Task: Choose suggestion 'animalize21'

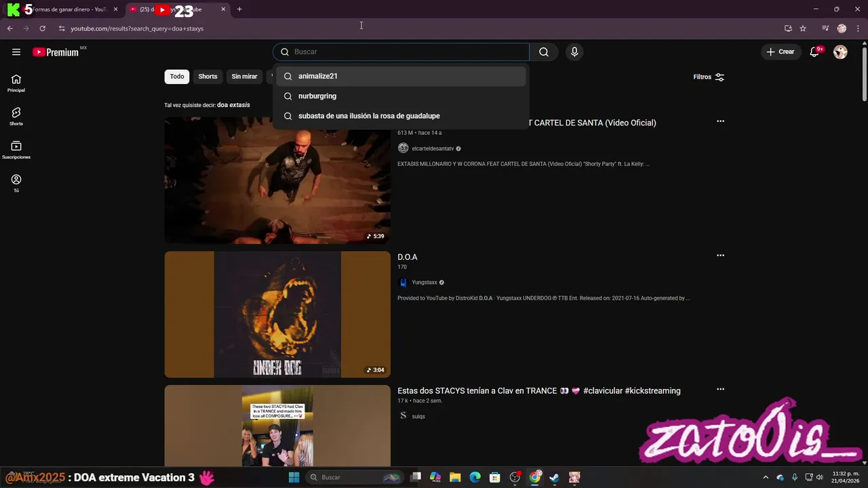Action: [x=401, y=76]
